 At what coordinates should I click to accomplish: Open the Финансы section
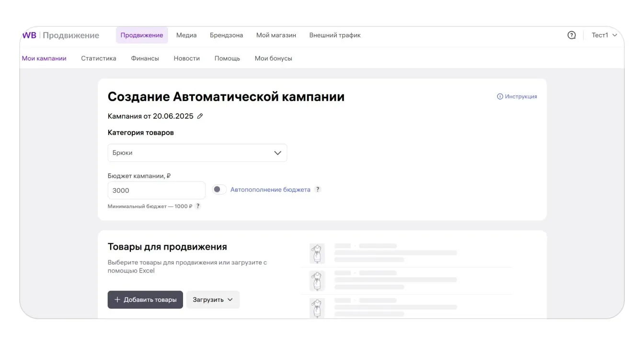(x=145, y=58)
